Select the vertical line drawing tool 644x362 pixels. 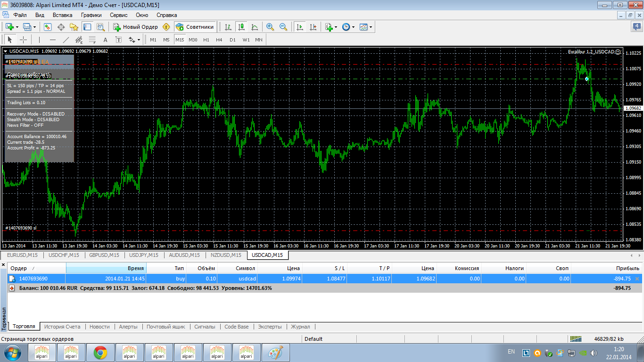[39, 40]
